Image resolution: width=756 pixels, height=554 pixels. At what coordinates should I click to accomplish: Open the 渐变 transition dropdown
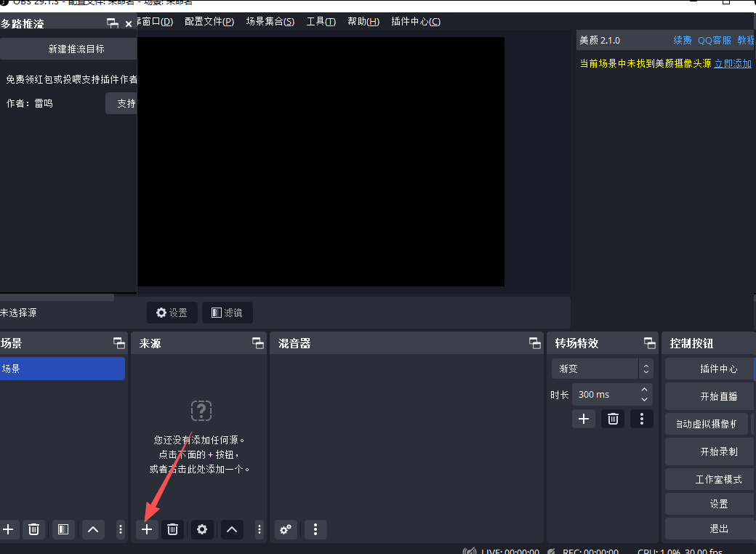click(x=601, y=369)
